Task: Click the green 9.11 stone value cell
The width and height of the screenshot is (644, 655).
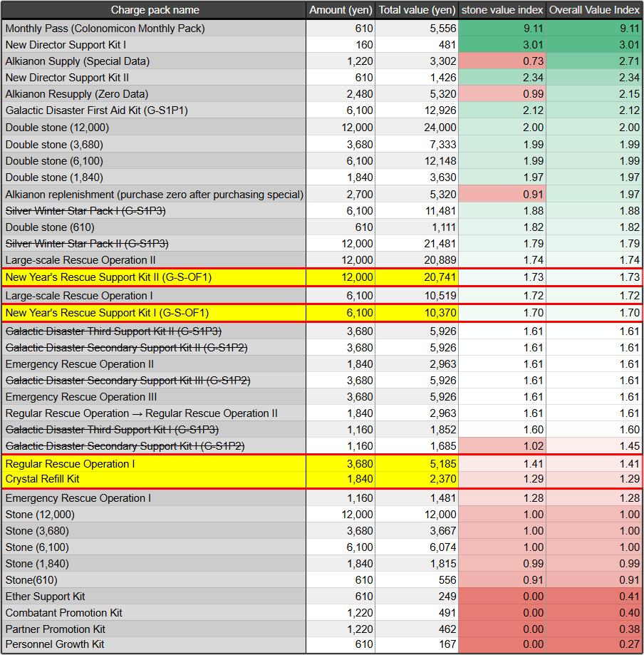Action: click(x=503, y=29)
